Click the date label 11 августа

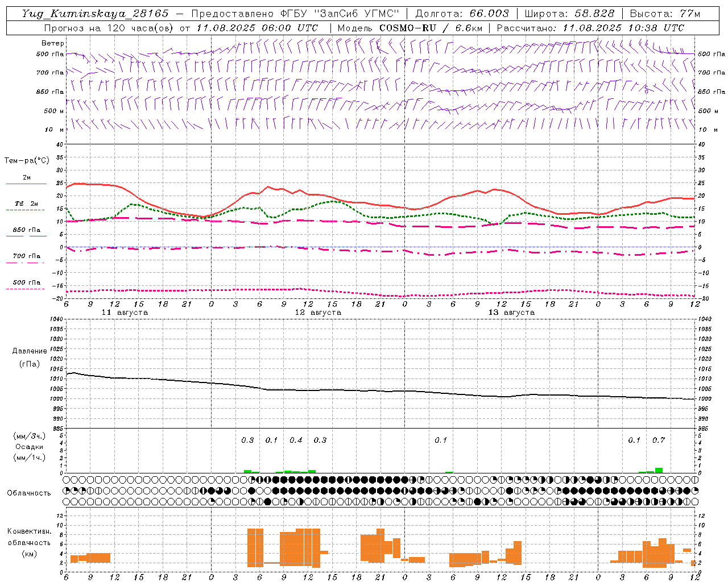pyautogui.click(x=125, y=313)
